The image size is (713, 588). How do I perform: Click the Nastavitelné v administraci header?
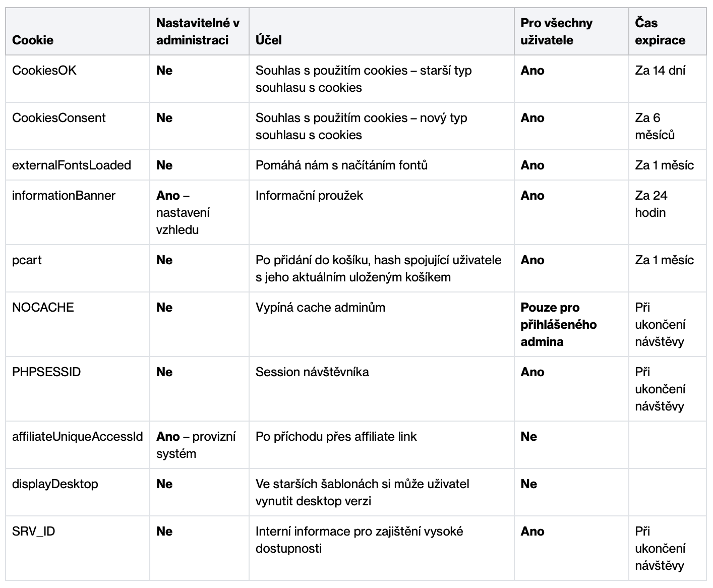tap(198, 31)
